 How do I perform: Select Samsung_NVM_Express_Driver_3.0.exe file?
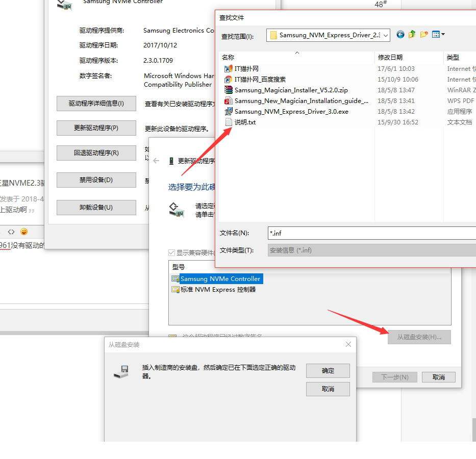click(x=291, y=112)
